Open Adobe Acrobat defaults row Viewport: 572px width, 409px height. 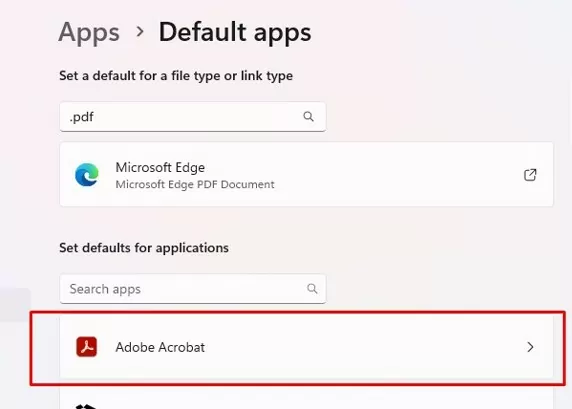(306, 347)
